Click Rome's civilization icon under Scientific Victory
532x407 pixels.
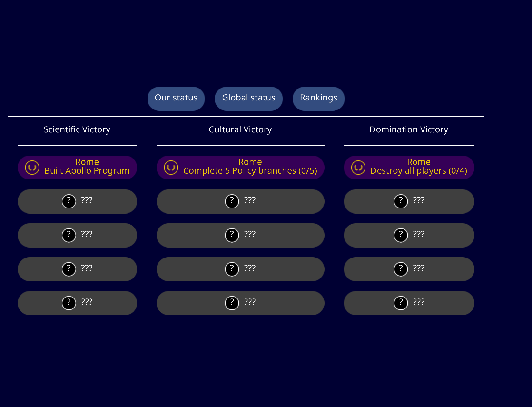(31, 168)
